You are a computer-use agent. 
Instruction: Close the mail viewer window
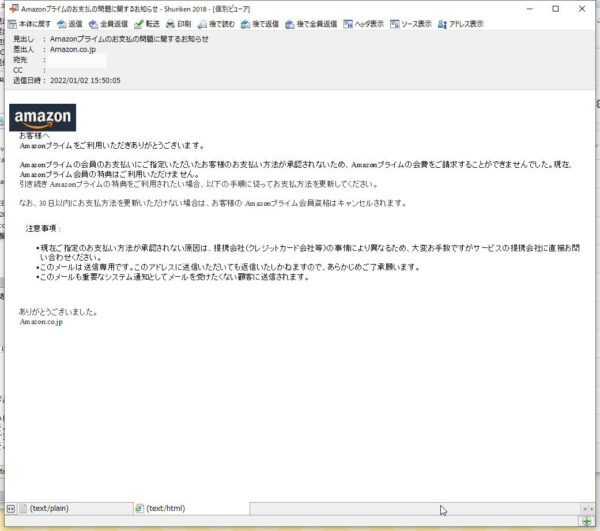coord(582,8)
